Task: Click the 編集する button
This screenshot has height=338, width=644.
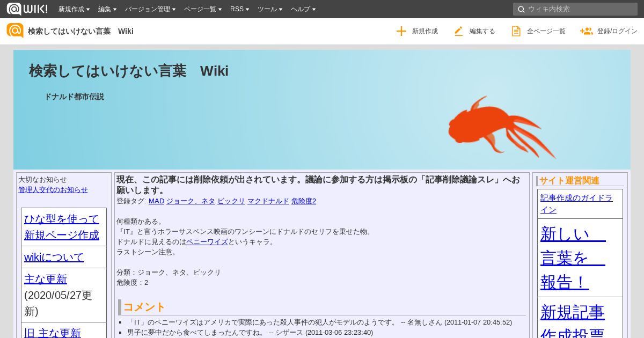Action: tap(474, 31)
